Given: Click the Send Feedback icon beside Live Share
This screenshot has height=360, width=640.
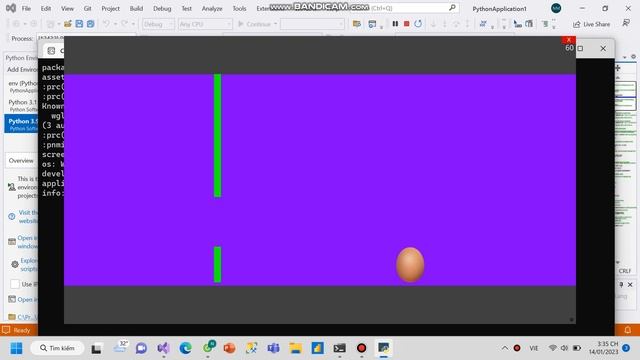Looking at the screenshot, I should pos(626,23).
